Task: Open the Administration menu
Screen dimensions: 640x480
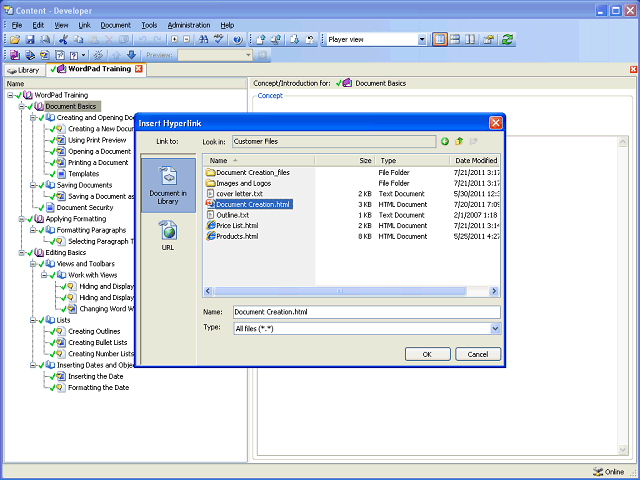Action: coord(188,24)
